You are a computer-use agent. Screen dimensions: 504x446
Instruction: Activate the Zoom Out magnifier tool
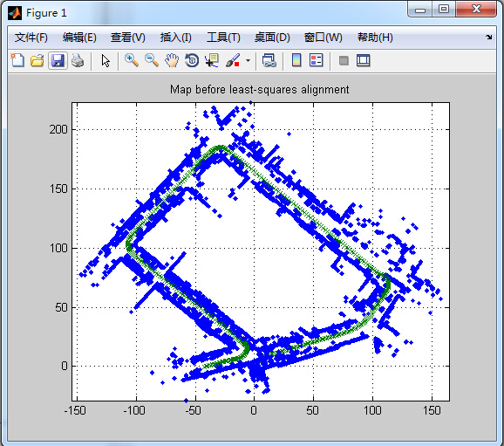click(x=152, y=60)
